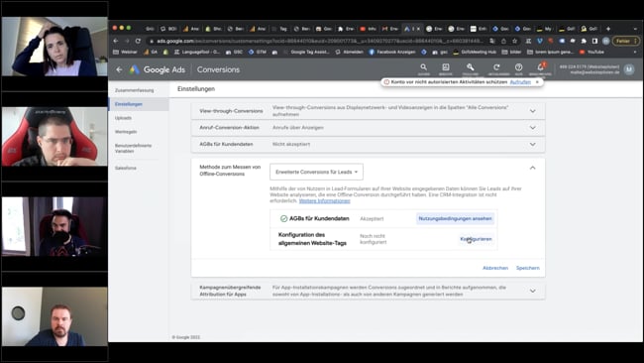Viewport: 644px width, 363px height.
Task: Open the YouTube bookmark
Action: pos(591,53)
